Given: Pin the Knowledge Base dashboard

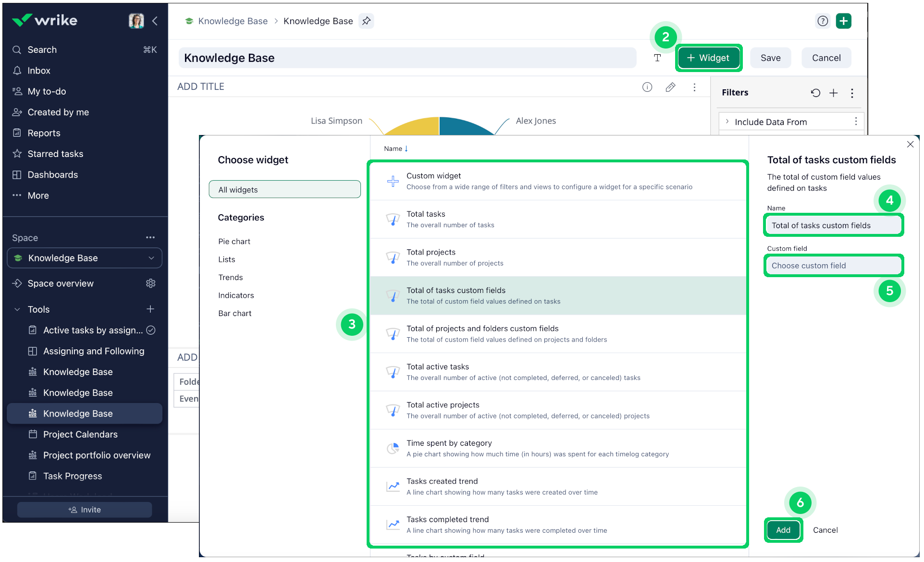Looking at the screenshot, I should coord(366,21).
